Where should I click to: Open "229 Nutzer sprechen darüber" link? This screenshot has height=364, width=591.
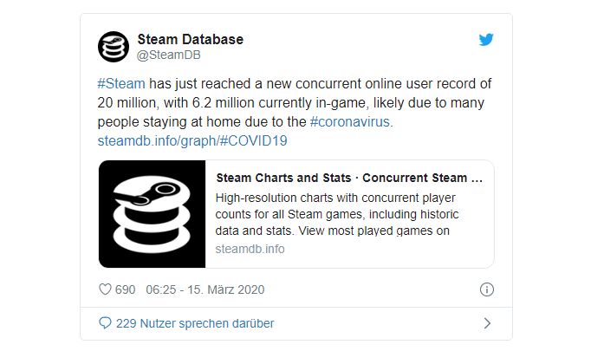[x=194, y=323]
